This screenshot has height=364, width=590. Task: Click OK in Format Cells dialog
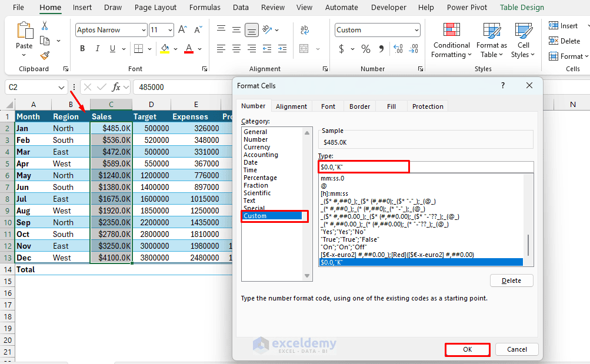(467, 349)
